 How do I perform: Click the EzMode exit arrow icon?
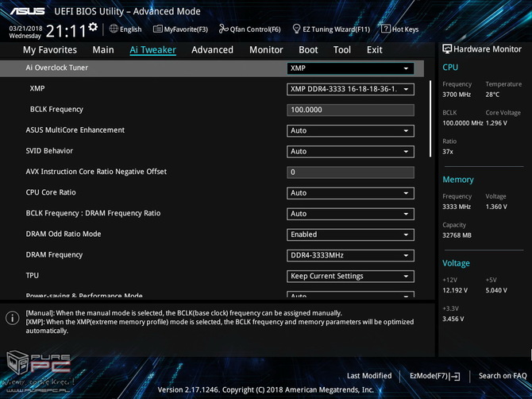click(x=456, y=376)
